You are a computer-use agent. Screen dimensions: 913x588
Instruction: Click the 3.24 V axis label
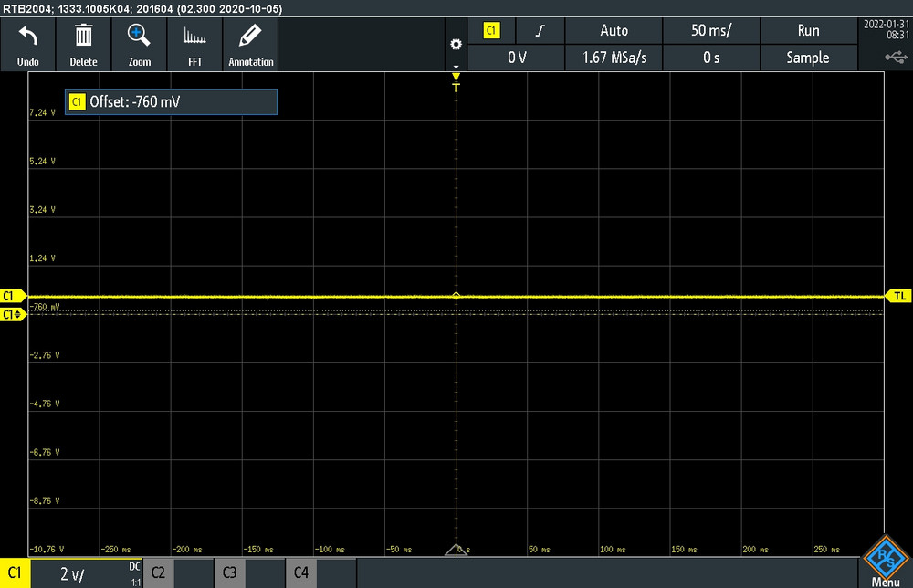click(43, 210)
